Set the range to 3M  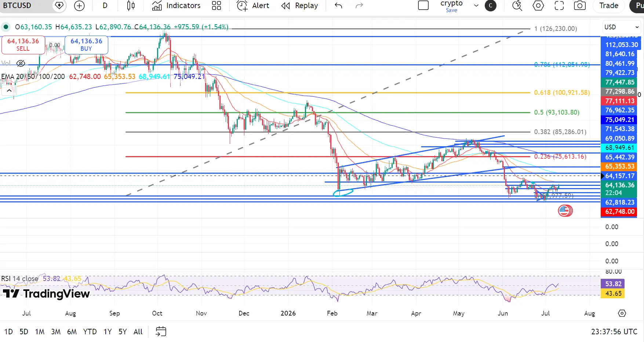coord(56,332)
